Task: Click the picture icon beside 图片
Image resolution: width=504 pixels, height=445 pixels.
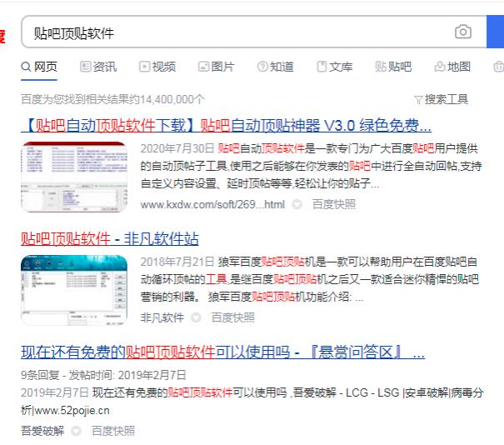Action: click(x=203, y=67)
